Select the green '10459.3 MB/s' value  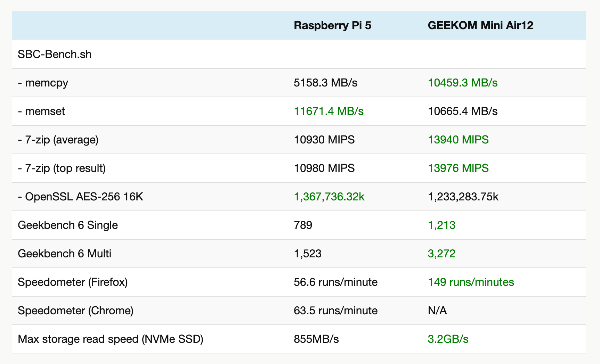pos(462,83)
